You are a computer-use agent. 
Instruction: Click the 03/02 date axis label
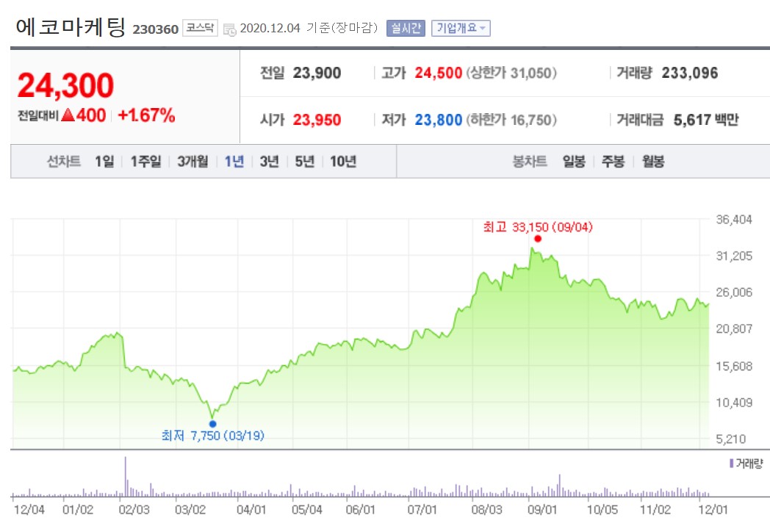[x=190, y=510]
